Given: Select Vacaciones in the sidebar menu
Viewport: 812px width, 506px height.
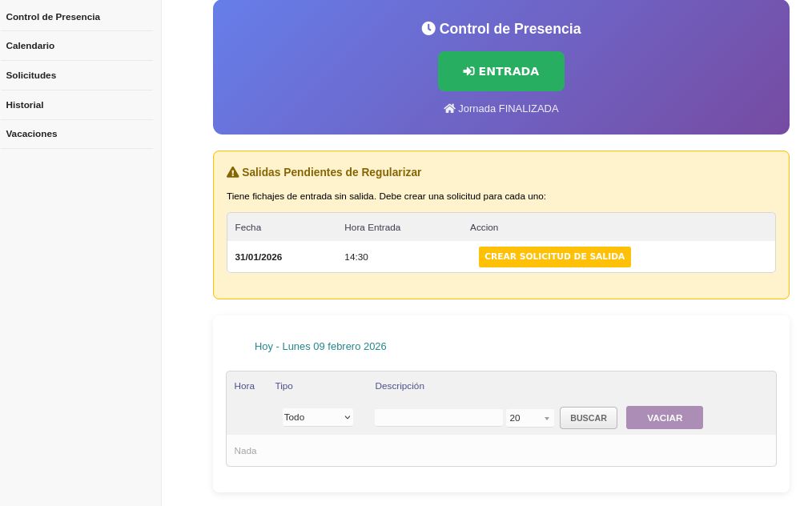Looking at the screenshot, I should 32,134.
